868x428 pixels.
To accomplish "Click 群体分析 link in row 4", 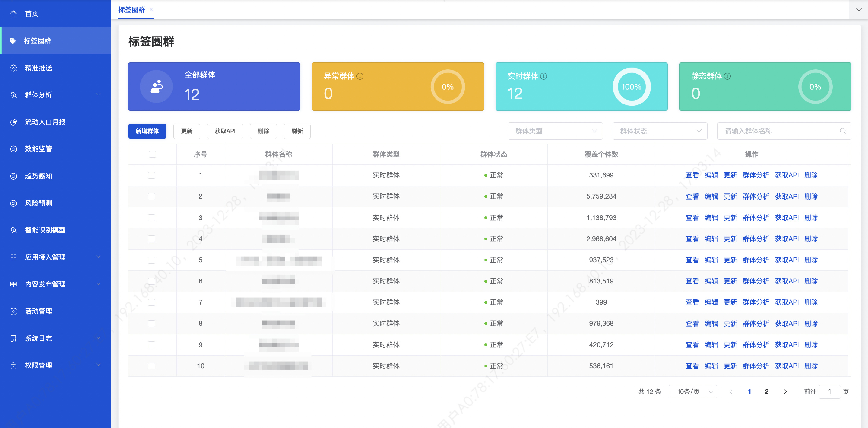I will pyautogui.click(x=756, y=239).
